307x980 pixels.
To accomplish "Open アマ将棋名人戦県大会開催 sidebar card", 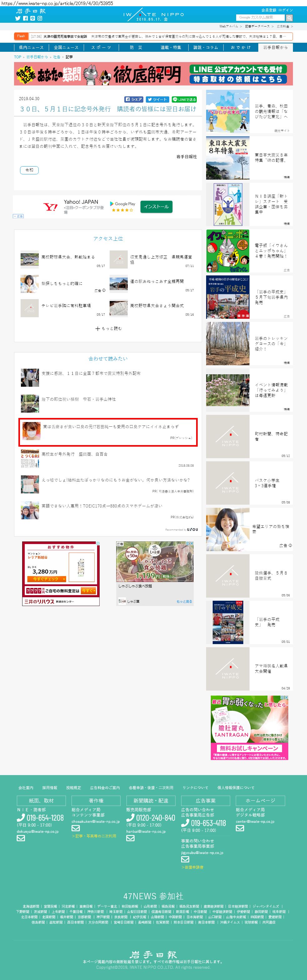I will coord(250,669).
